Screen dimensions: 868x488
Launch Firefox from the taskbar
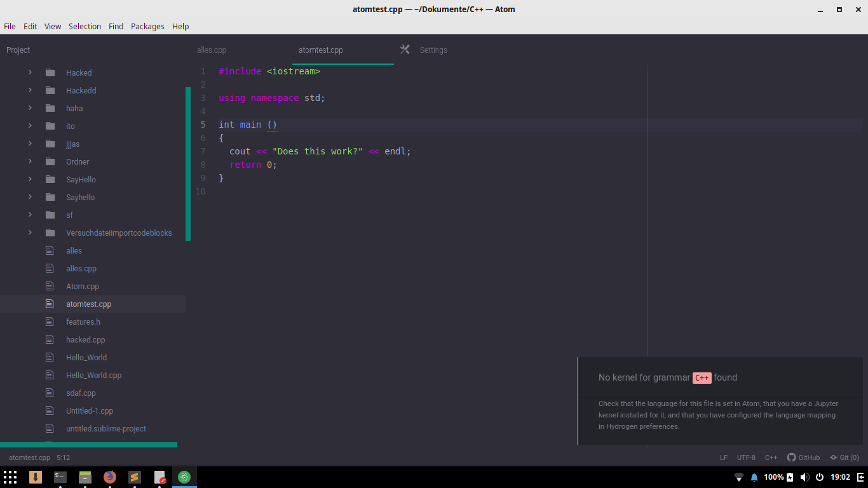tap(110, 477)
